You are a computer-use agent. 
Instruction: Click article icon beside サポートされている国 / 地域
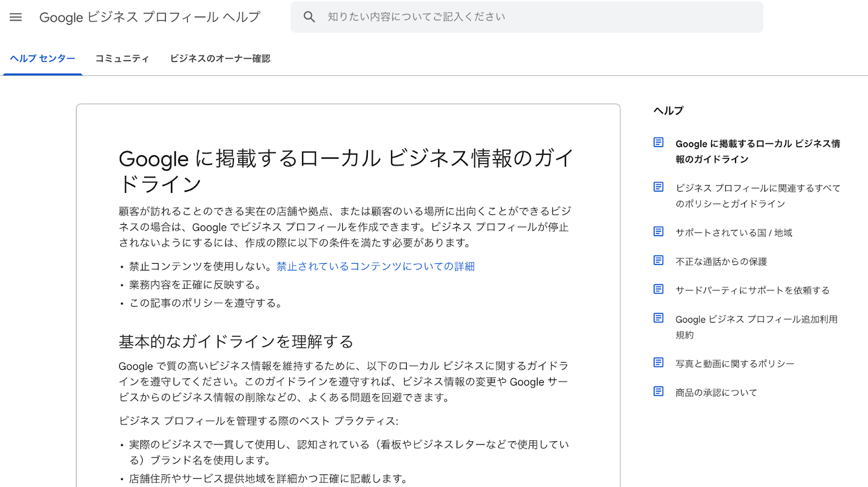[x=659, y=232]
